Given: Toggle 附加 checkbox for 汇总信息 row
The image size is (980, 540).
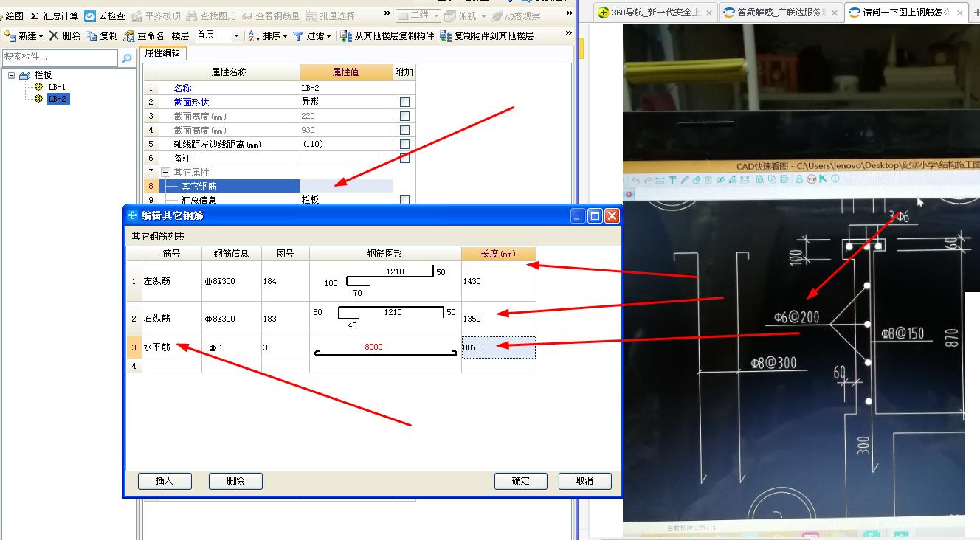Looking at the screenshot, I should [x=404, y=200].
